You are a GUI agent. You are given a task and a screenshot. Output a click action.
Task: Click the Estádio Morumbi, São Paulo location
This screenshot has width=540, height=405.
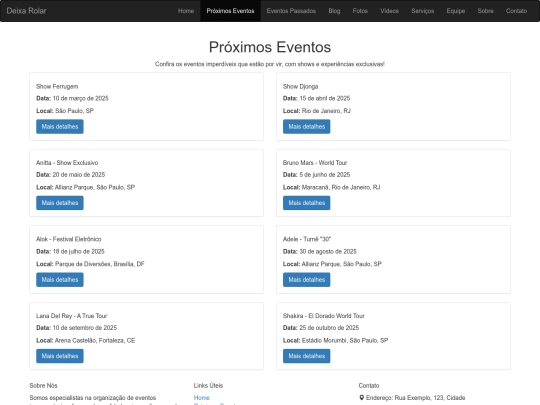pos(345,341)
